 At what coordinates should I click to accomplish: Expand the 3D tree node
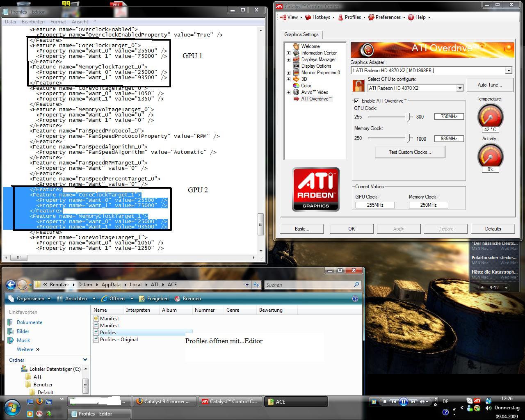click(288, 79)
